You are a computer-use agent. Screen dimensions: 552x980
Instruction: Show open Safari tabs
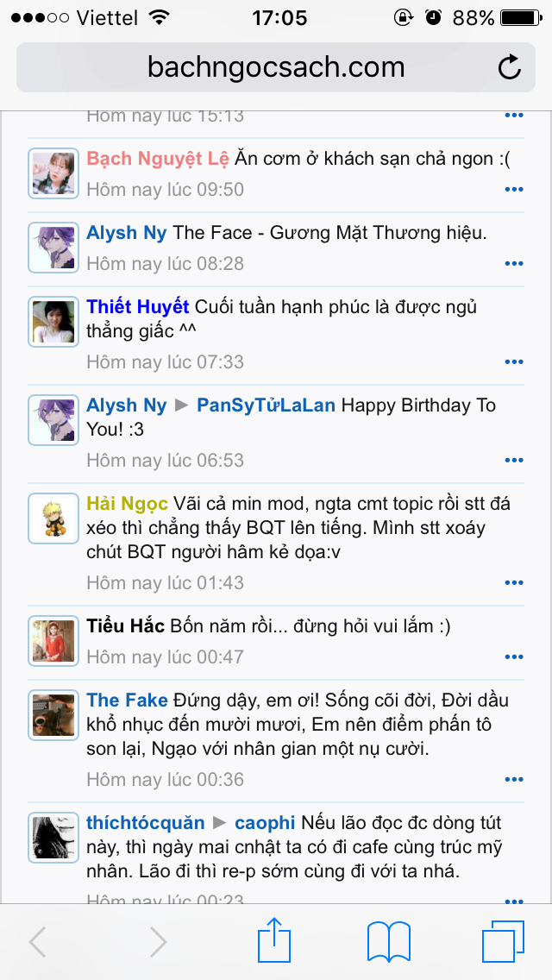(x=503, y=940)
